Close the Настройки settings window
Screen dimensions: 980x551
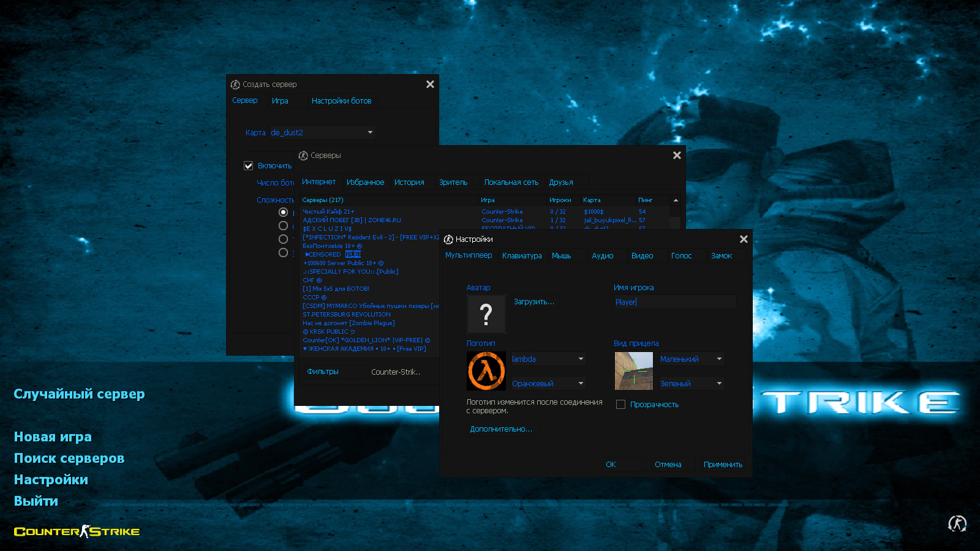(744, 239)
